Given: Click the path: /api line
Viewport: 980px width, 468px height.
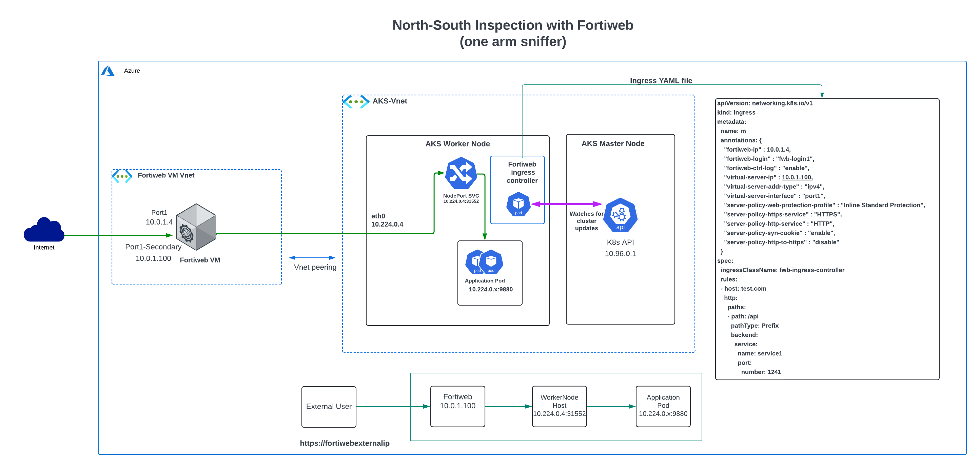Looking at the screenshot, I should coord(743,316).
